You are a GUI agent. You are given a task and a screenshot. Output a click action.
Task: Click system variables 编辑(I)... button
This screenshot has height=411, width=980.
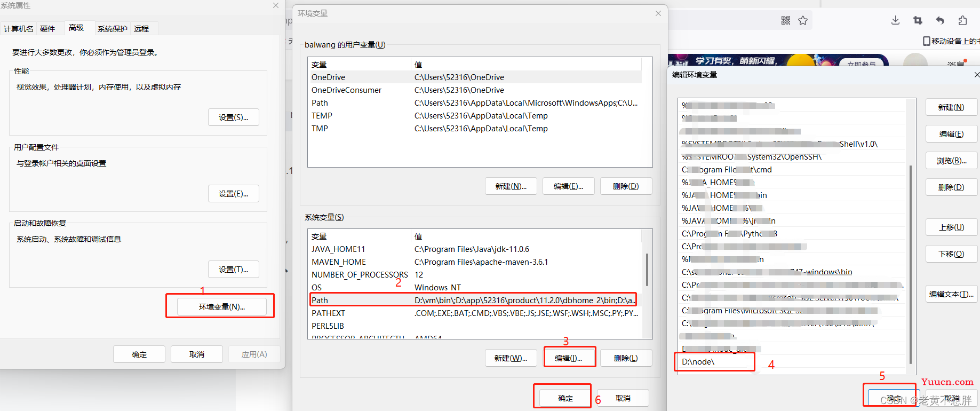pos(569,358)
